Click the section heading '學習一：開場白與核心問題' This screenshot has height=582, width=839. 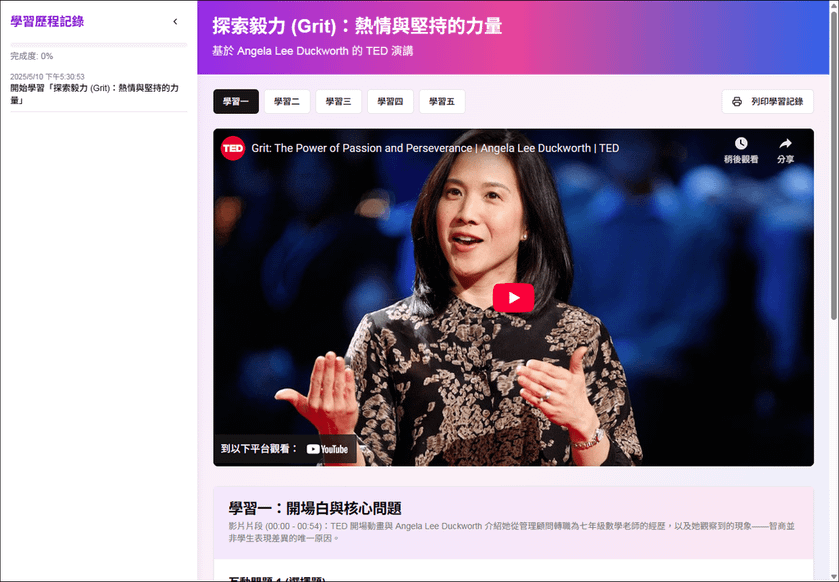click(x=315, y=508)
